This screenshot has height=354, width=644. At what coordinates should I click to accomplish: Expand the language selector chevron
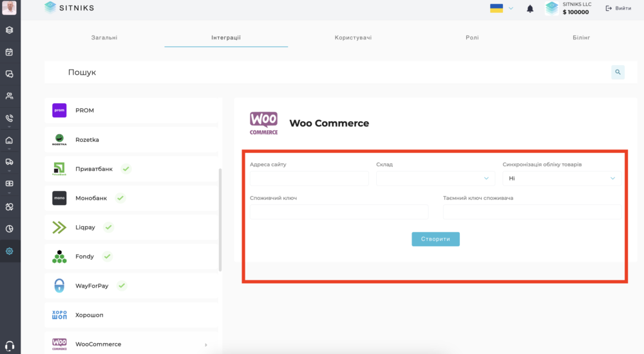click(x=511, y=8)
